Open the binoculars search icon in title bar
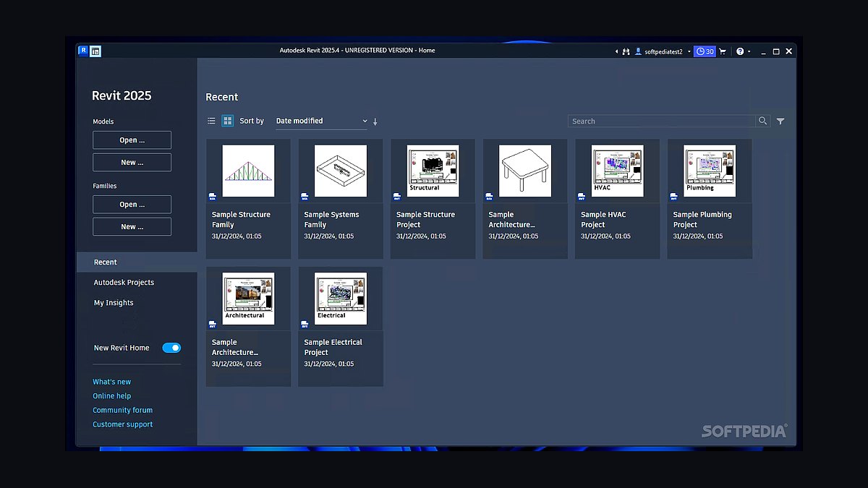 tap(626, 52)
